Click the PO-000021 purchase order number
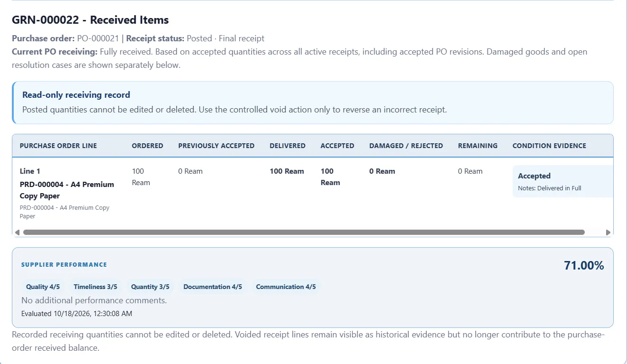The image size is (627, 364). click(x=98, y=38)
